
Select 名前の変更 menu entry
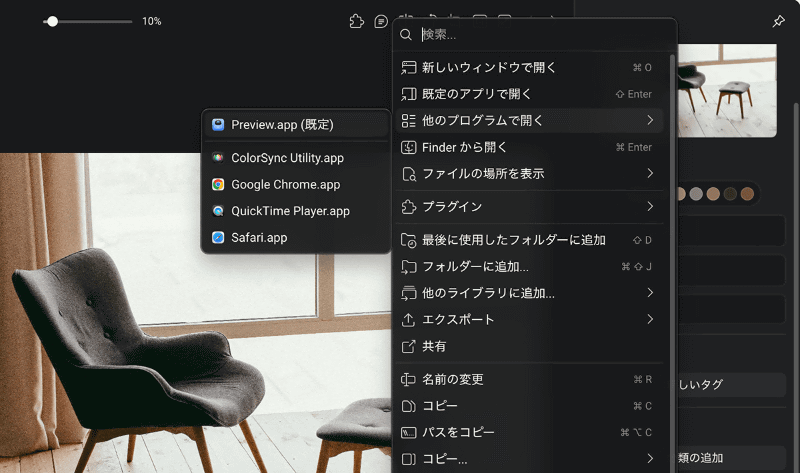point(529,379)
